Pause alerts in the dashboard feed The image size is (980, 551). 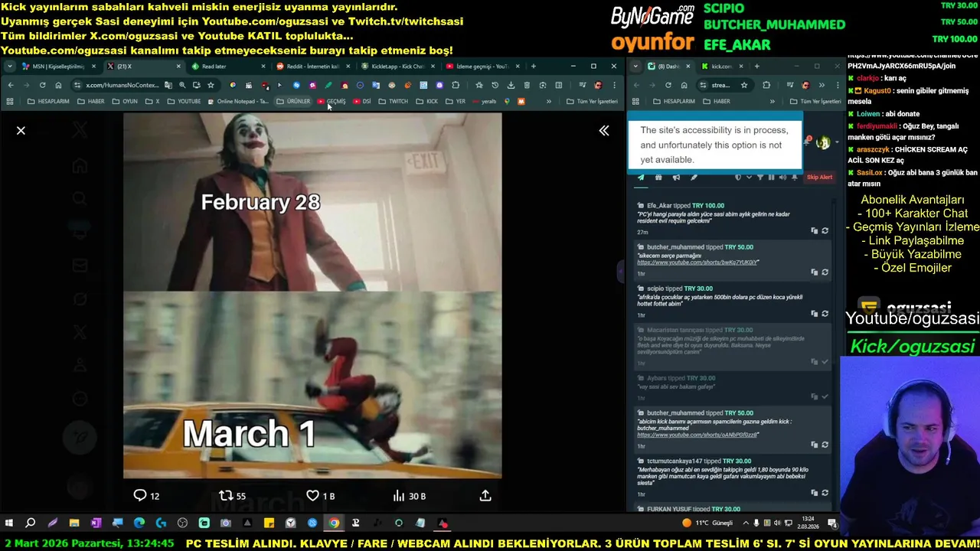[771, 178]
